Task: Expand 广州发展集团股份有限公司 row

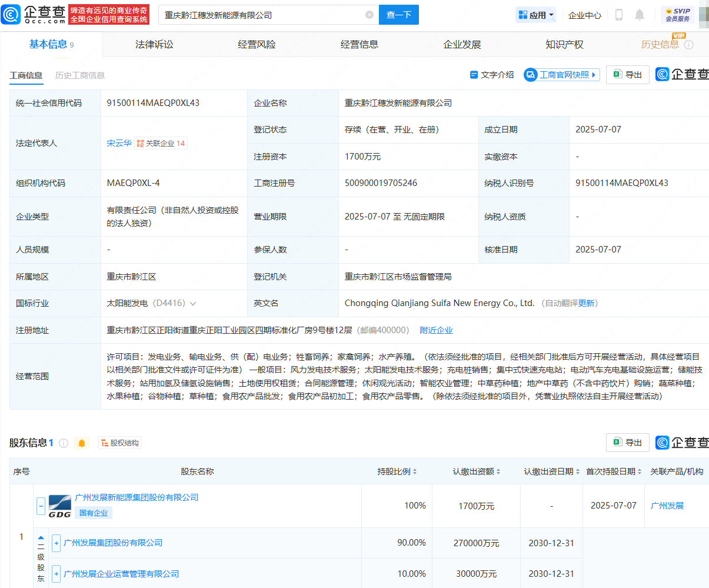Action: point(56,543)
